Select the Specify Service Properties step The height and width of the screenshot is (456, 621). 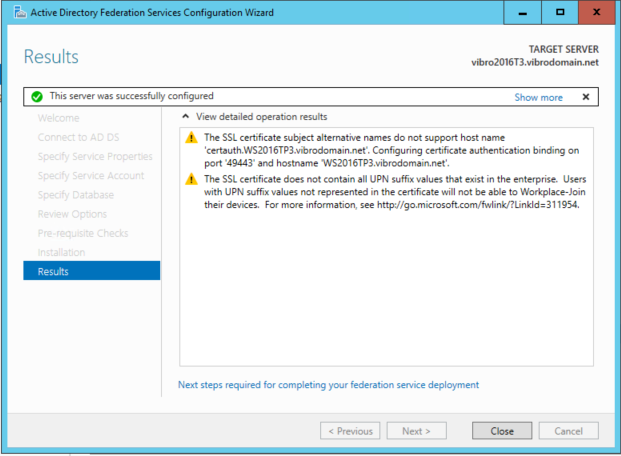[95, 156]
